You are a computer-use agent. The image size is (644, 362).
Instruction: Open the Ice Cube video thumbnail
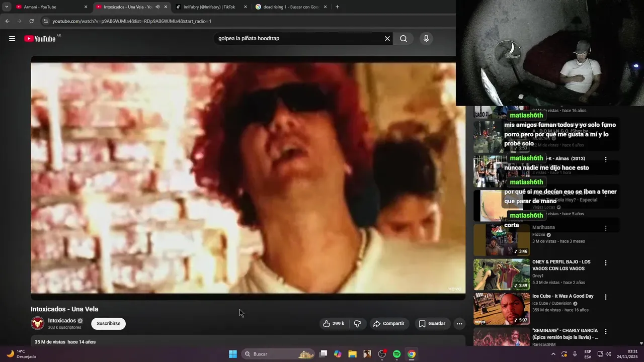pos(502,309)
